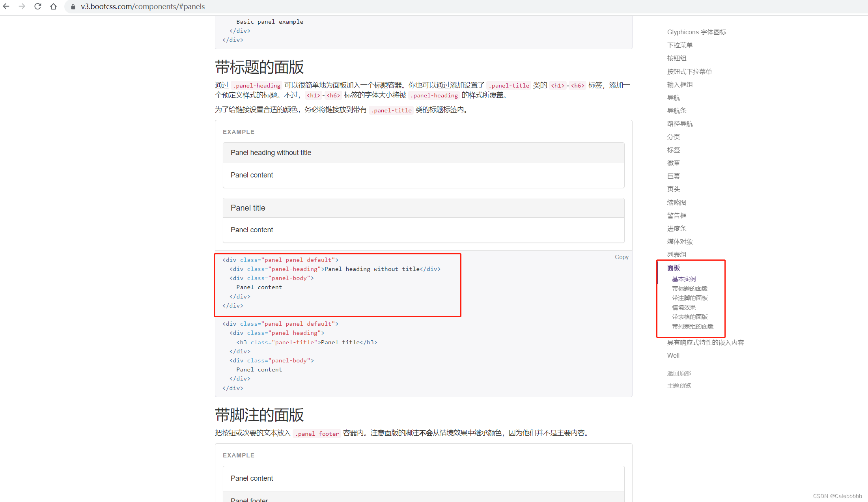
Task: Click 返回顶部 sidebar link
Action: (x=679, y=372)
